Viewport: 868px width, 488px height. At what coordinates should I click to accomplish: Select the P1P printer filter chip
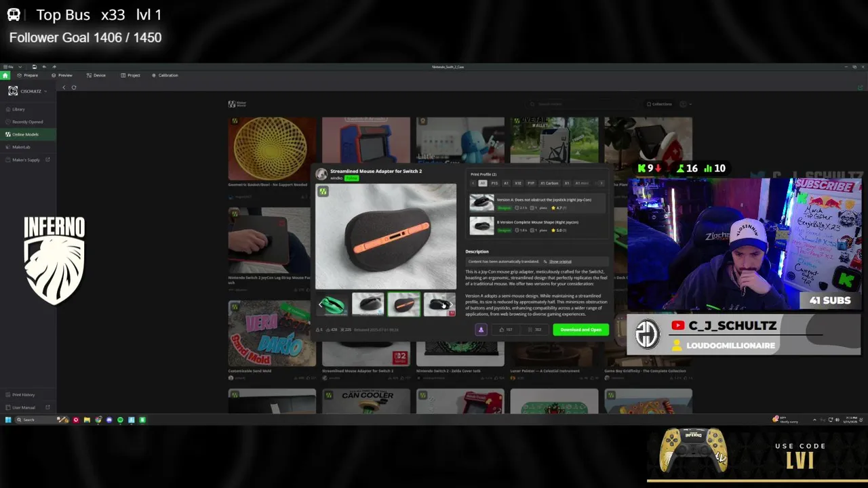point(531,183)
